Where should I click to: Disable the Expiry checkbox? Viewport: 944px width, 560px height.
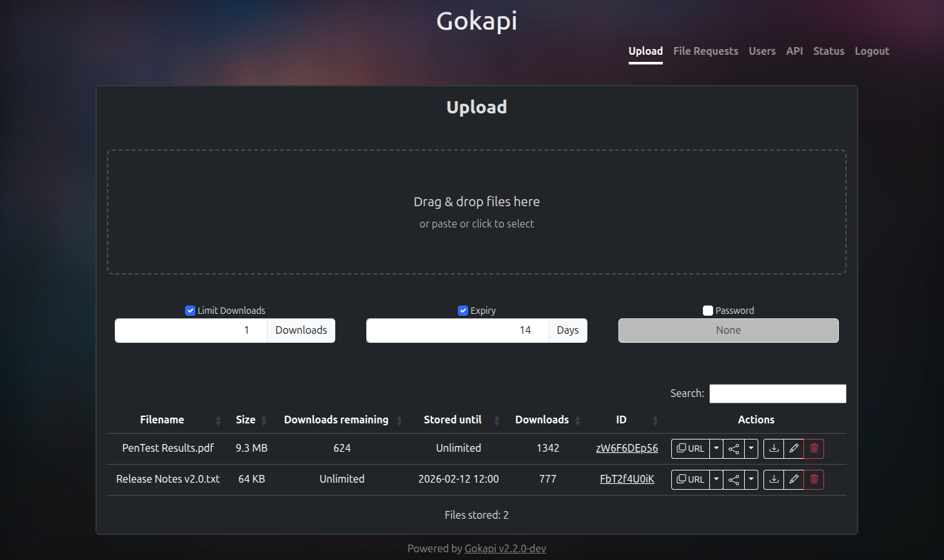point(463,311)
